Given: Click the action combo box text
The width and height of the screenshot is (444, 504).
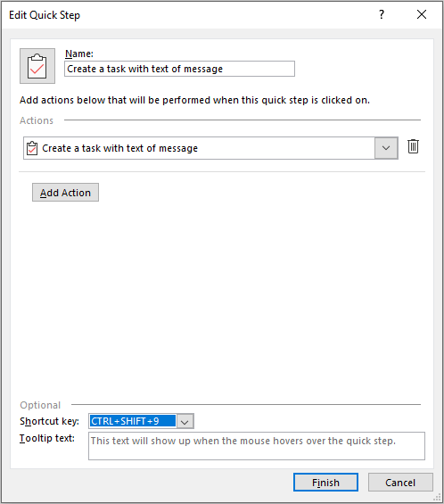Looking at the screenshot, I should (x=119, y=148).
